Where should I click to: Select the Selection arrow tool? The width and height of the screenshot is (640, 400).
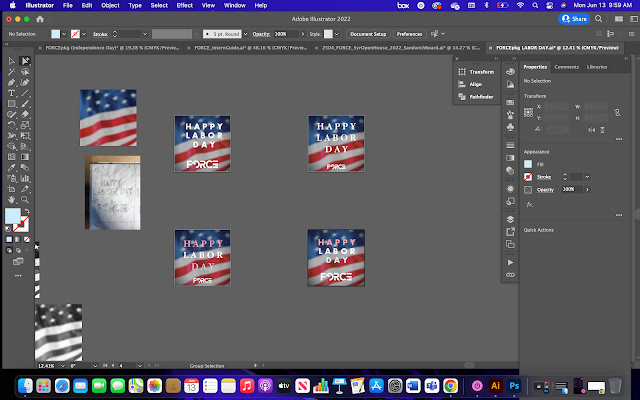[x=11, y=61]
